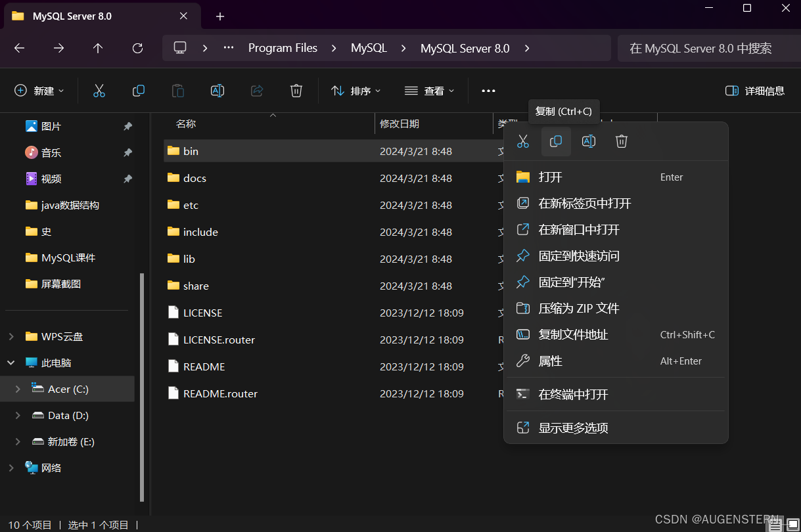This screenshot has height=532, width=801.
Task: Choose 在新窗口中打开
Action: (x=616, y=229)
